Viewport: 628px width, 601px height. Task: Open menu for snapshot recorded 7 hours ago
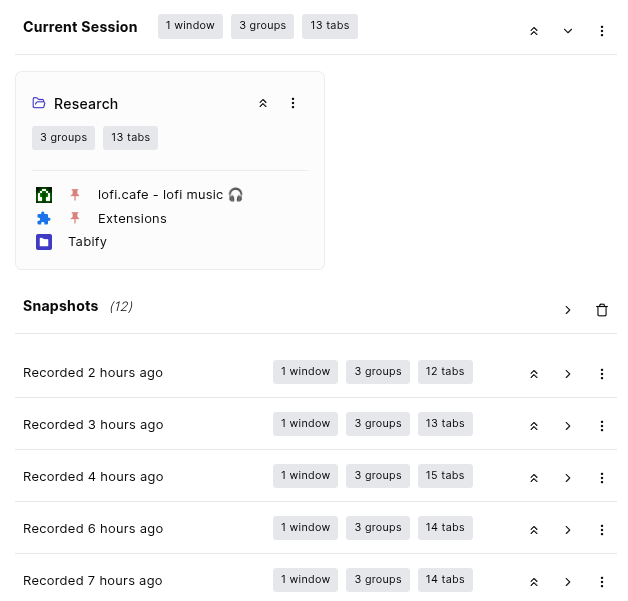[x=602, y=582]
